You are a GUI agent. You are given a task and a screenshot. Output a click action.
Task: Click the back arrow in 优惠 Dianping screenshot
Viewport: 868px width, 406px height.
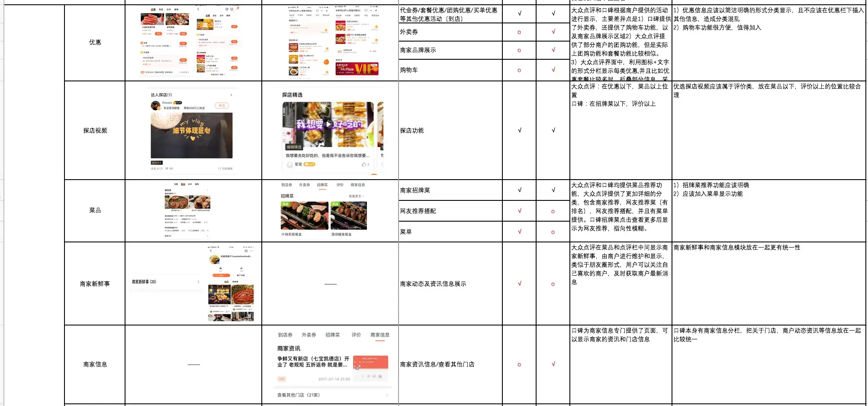click(198, 9)
